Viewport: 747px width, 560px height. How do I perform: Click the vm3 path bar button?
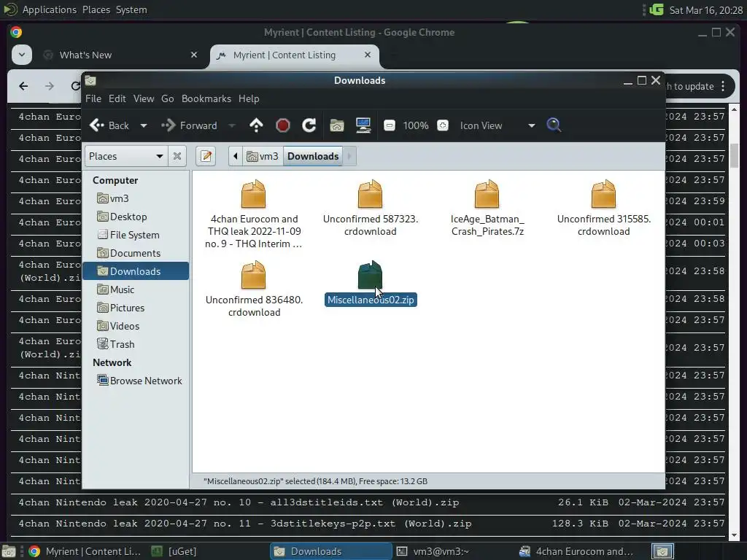tap(263, 156)
